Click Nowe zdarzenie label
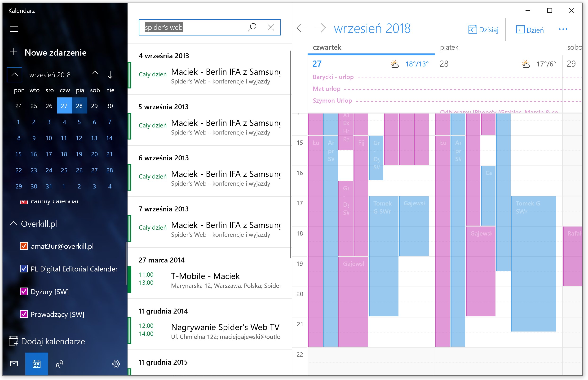The height and width of the screenshot is (380, 588). coord(56,52)
